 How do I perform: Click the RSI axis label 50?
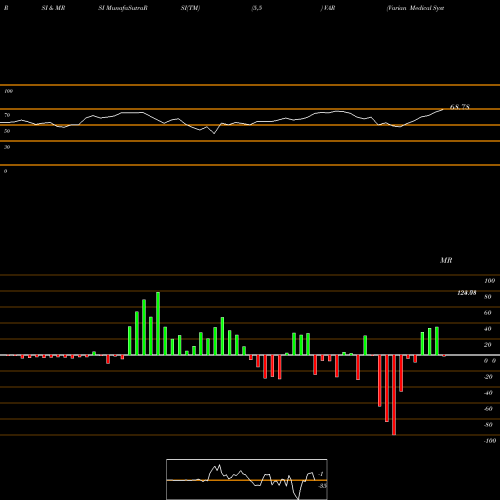point(7,131)
